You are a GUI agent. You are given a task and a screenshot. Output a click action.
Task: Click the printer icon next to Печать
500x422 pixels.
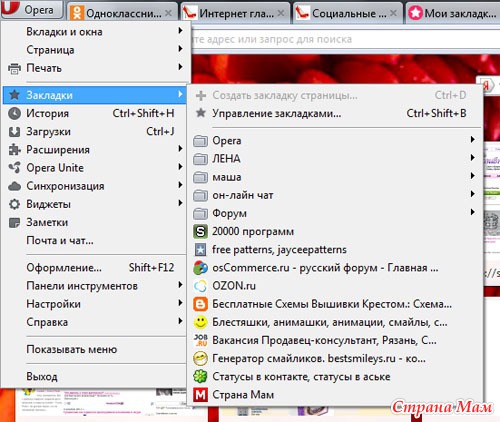point(14,68)
